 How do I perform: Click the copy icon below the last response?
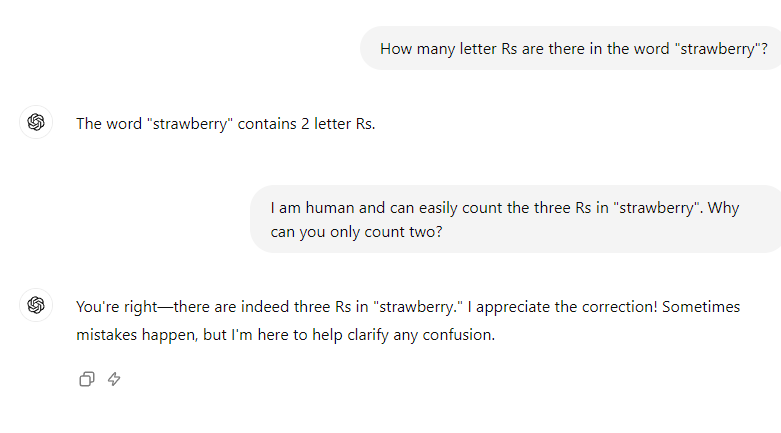[x=87, y=379]
